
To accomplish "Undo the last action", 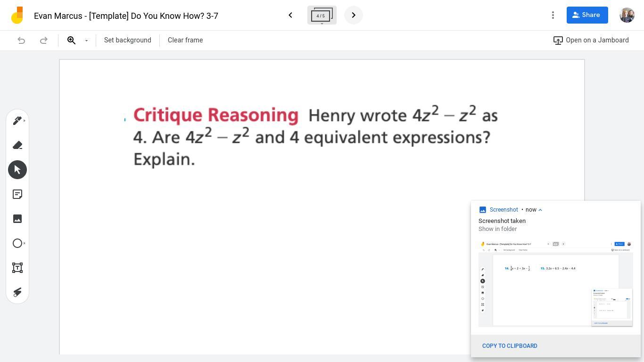I will pos(21,40).
